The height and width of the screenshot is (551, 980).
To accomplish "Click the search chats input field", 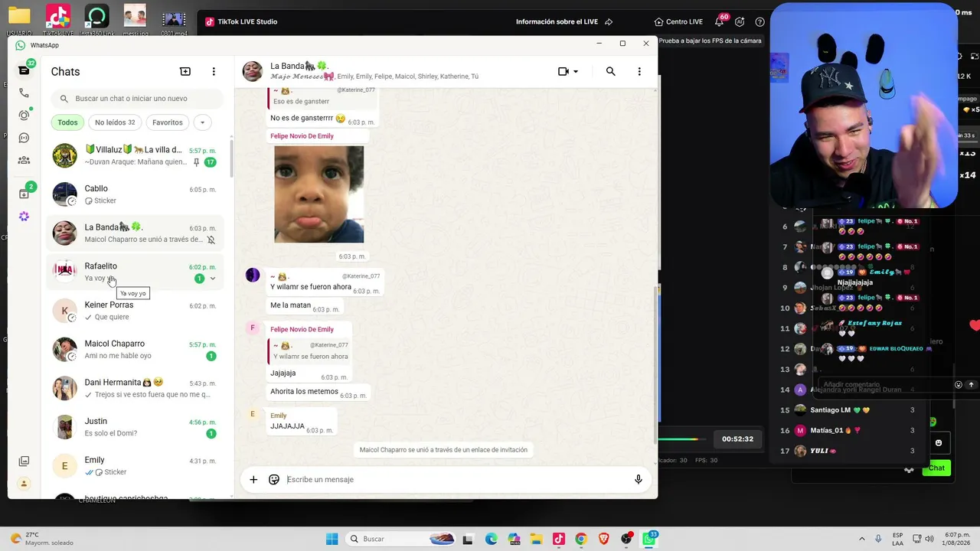I will pyautogui.click(x=138, y=99).
